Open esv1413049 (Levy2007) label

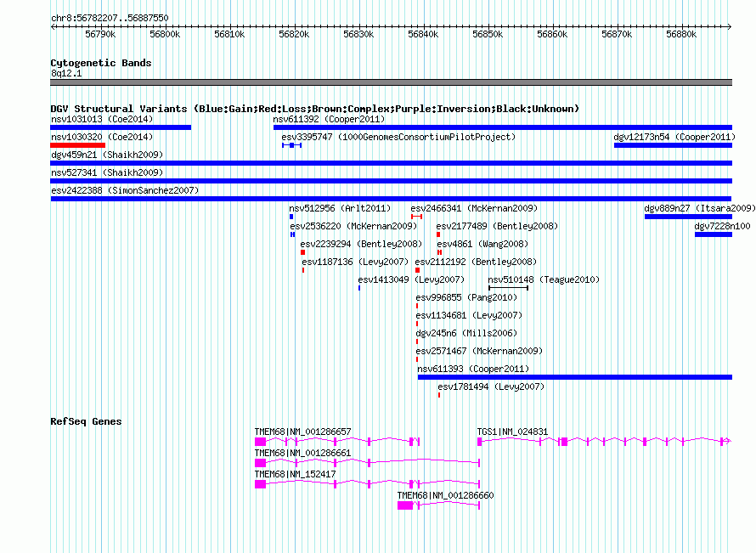tap(411, 279)
